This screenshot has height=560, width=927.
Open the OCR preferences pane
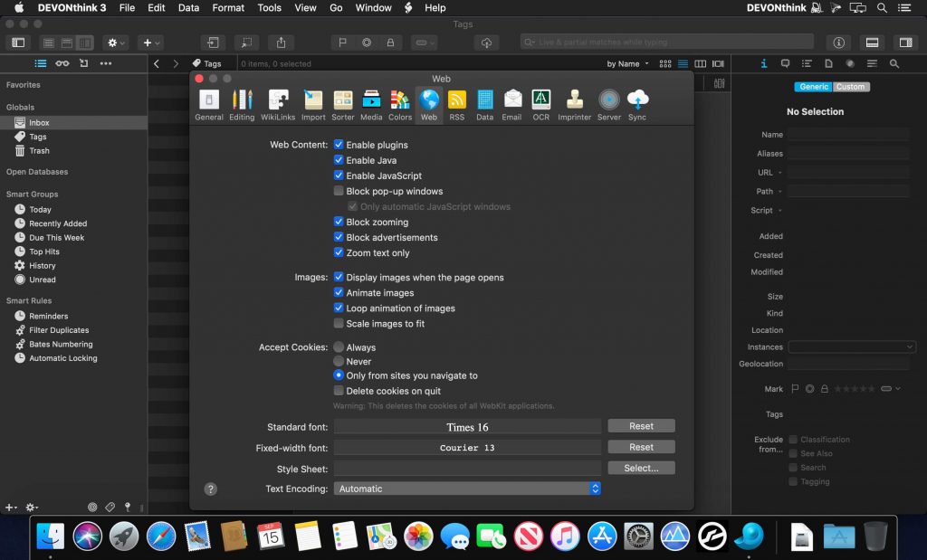tap(540, 105)
